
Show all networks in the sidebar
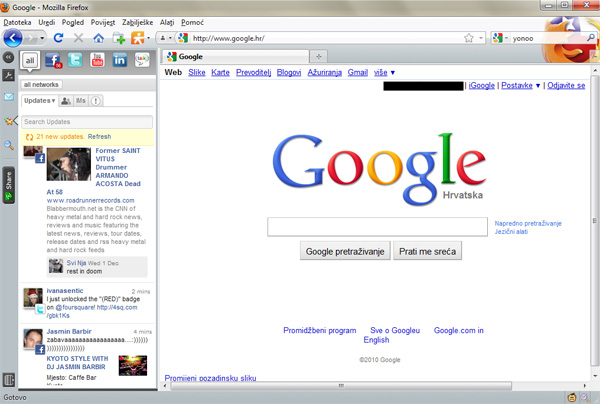tap(31, 61)
